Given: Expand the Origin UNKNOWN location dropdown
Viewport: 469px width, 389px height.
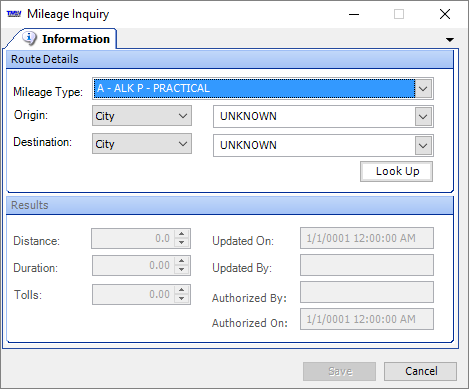Looking at the screenshot, I should tap(423, 117).
